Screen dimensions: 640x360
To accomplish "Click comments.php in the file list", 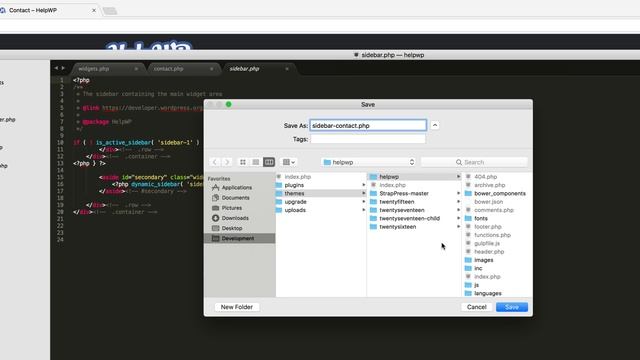I will [494, 210].
